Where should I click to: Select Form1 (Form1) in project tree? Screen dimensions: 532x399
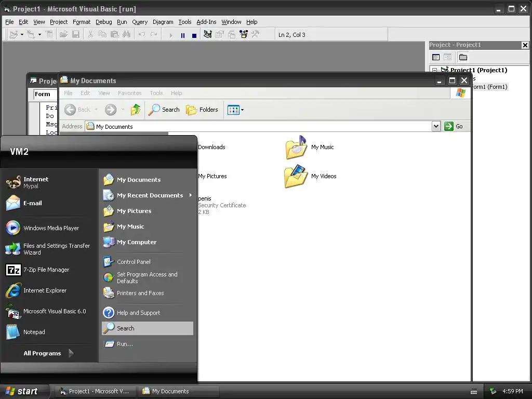(489, 87)
